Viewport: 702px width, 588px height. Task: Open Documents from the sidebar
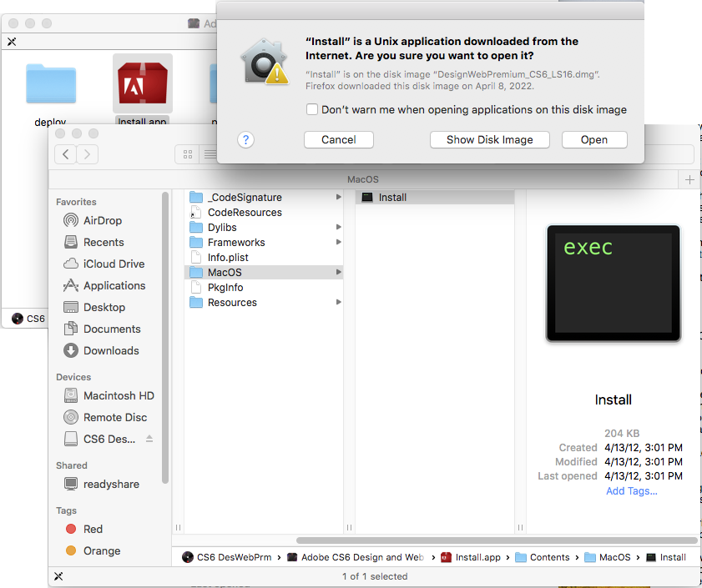112,329
